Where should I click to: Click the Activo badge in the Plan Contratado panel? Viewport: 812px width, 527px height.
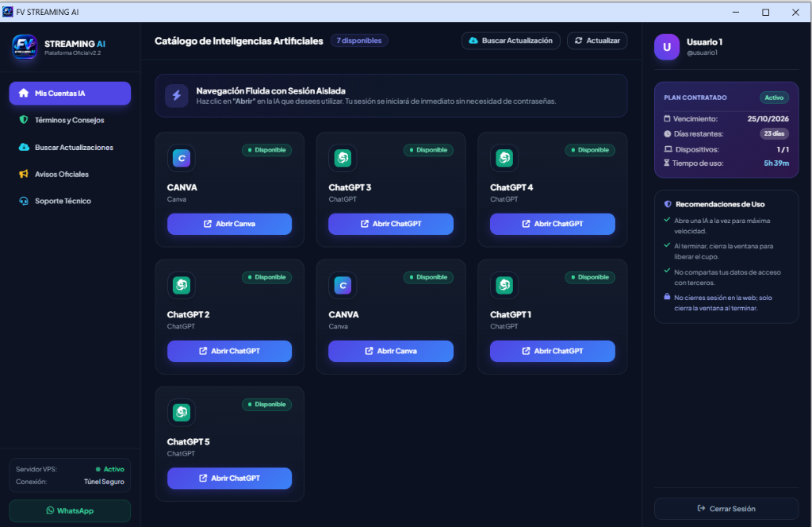[x=774, y=98]
